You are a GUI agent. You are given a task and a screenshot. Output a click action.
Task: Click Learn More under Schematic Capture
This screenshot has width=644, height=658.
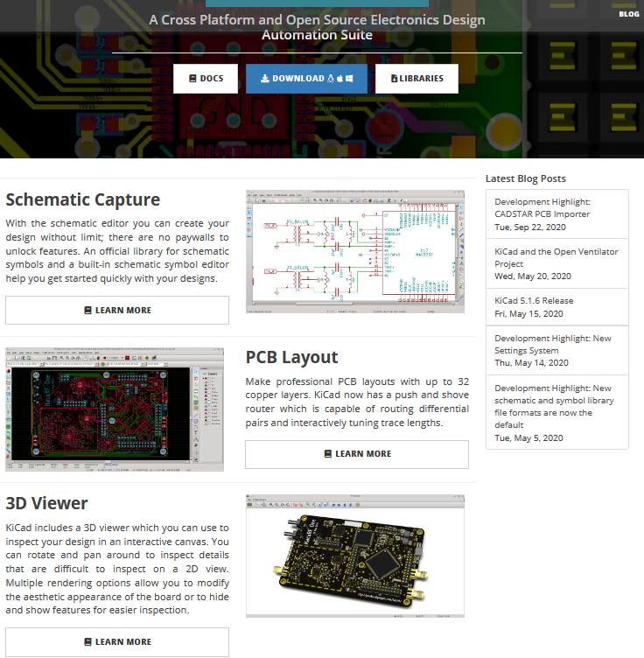coord(117,310)
